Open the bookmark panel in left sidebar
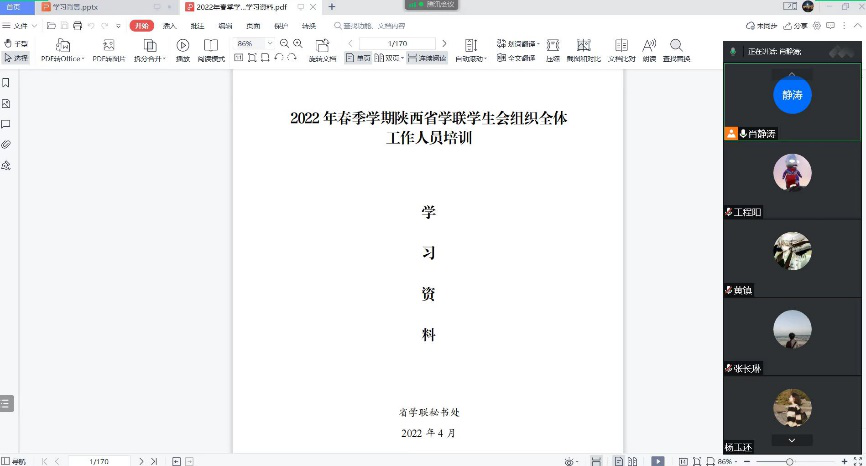The height and width of the screenshot is (466, 866). pos(6,82)
